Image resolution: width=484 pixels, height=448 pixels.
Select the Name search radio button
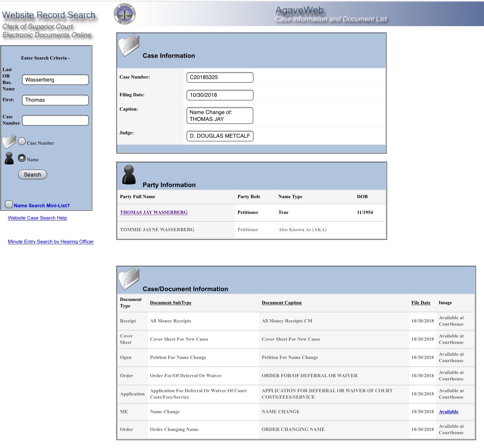click(x=22, y=158)
